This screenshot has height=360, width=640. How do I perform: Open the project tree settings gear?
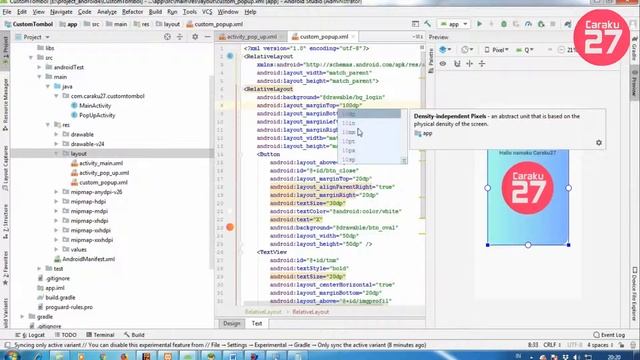pyautogui.click(x=195, y=37)
